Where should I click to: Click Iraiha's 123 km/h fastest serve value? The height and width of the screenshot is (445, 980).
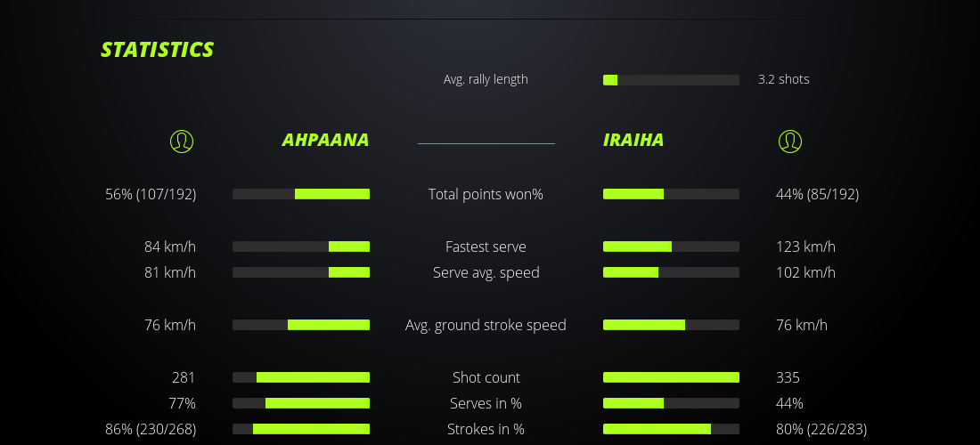(805, 247)
